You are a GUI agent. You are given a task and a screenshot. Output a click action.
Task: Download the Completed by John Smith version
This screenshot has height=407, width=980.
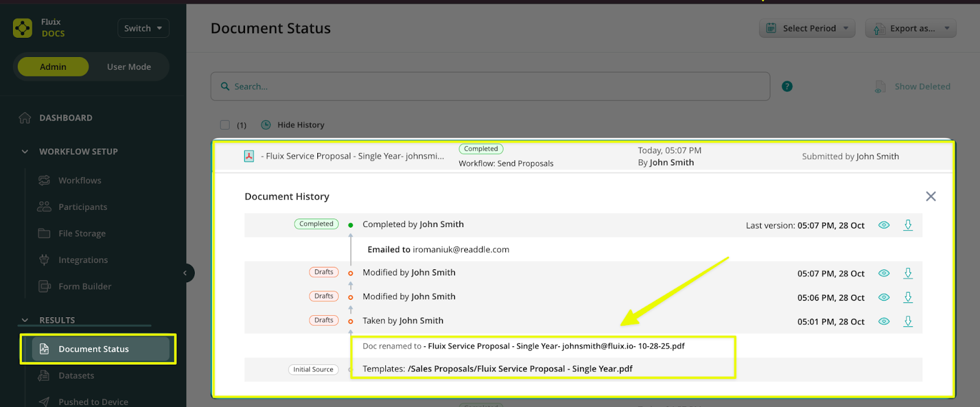click(908, 225)
